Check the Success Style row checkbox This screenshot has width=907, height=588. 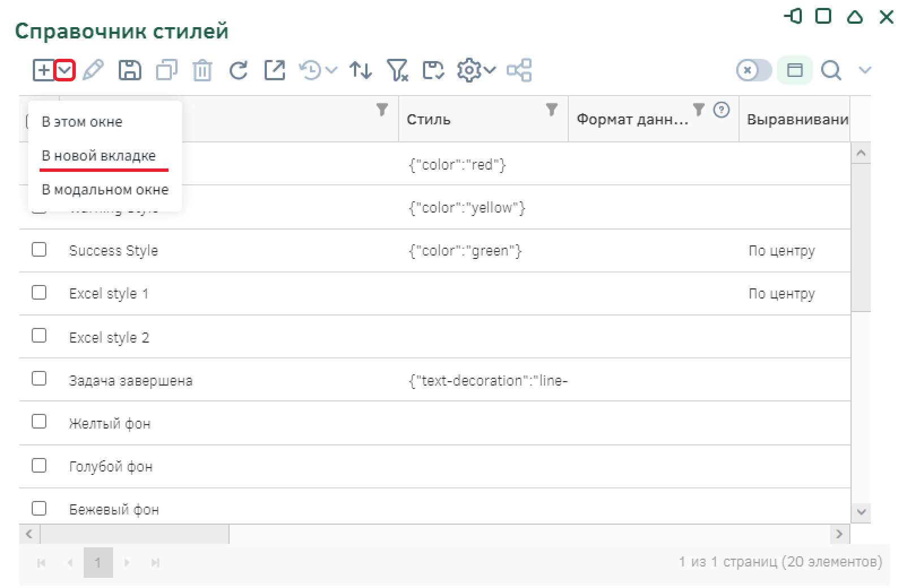[39, 249]
